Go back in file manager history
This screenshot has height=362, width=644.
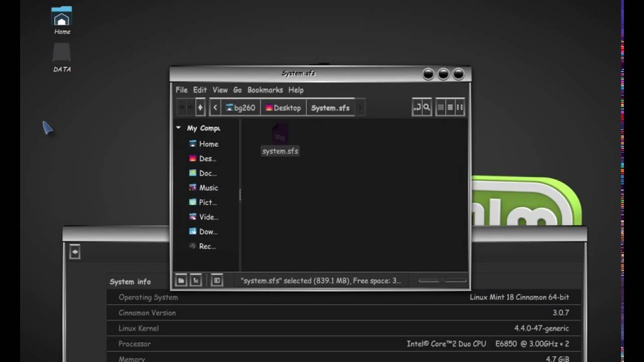tap(181, 107)
